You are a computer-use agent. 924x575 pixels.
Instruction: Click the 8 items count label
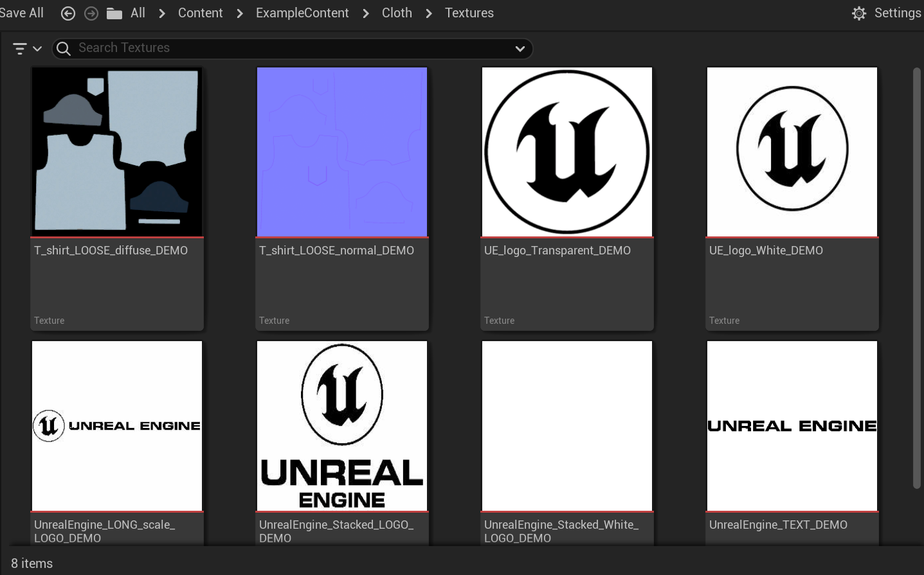point(32,563)
